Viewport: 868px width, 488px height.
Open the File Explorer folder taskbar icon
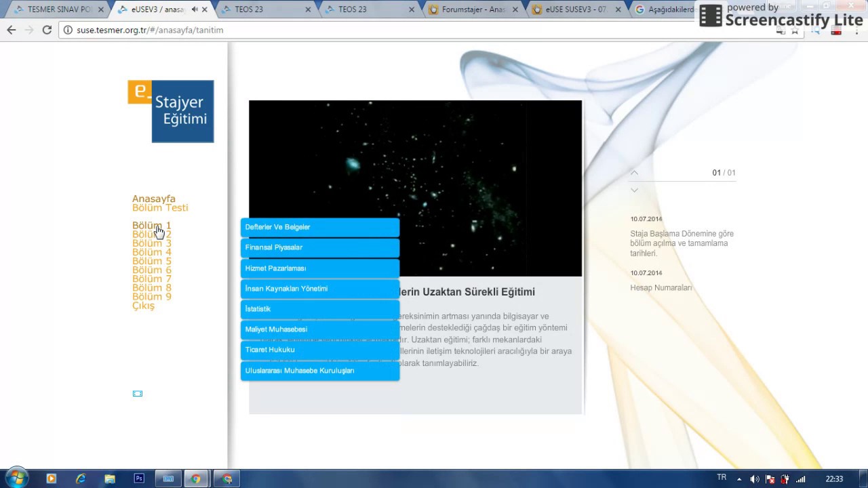pyautogui.click(x=110, y=479)
